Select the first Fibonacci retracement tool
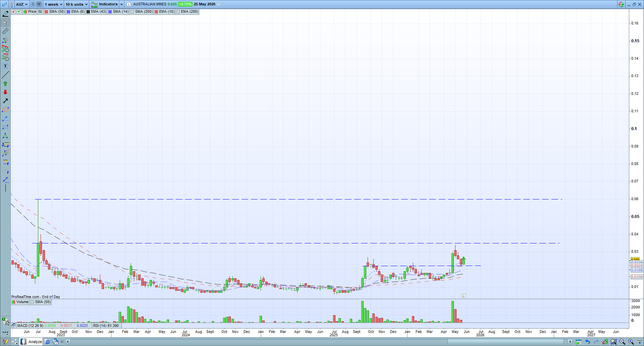 pos(5,144)
